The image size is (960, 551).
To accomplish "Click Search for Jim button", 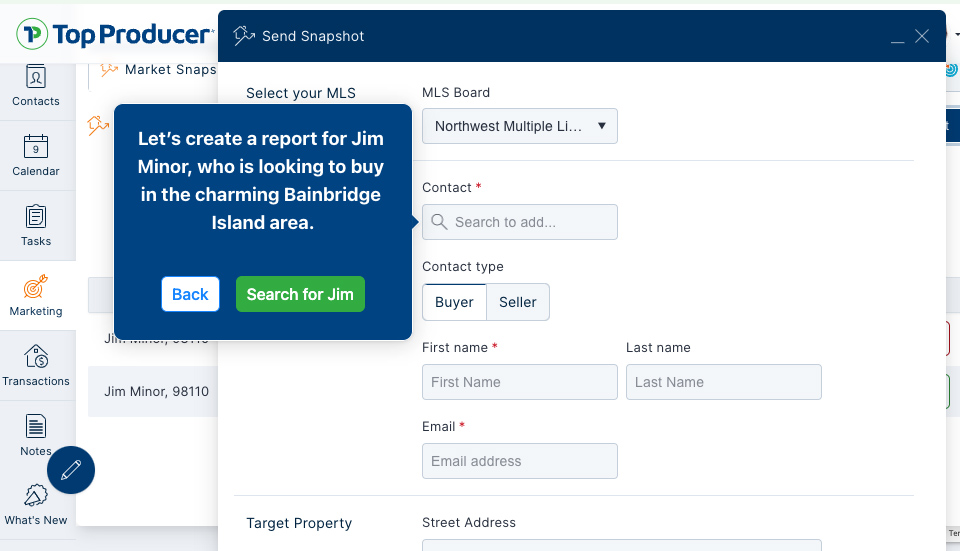I will pos(300,294).
